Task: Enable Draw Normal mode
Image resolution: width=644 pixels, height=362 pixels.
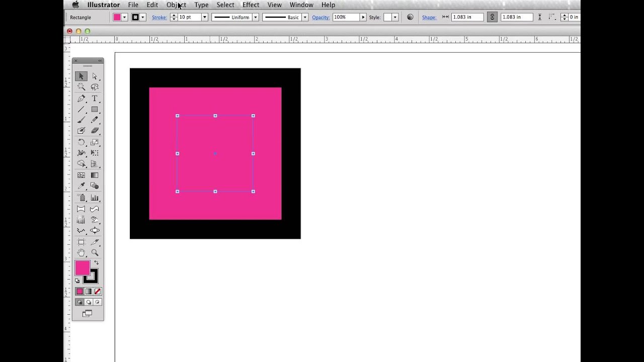Action: [79, 302]
